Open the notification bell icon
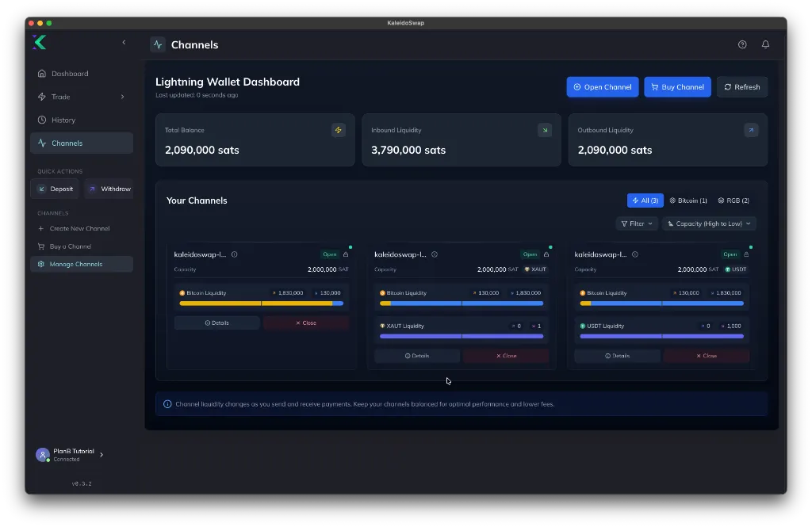This screenshot has width=812, height=527. pyautogui.click(x=765, y=44)
